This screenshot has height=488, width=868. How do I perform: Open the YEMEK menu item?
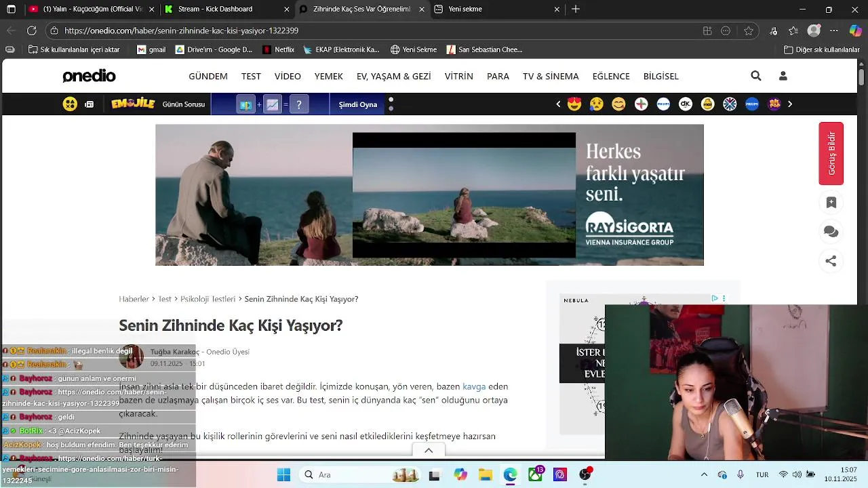pyautogui.click(x=329, y=76)
